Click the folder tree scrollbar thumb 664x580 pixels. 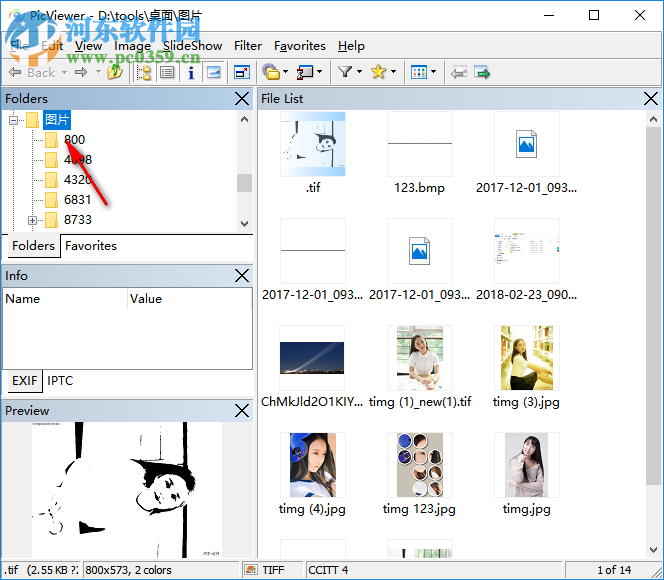(244, 183)
